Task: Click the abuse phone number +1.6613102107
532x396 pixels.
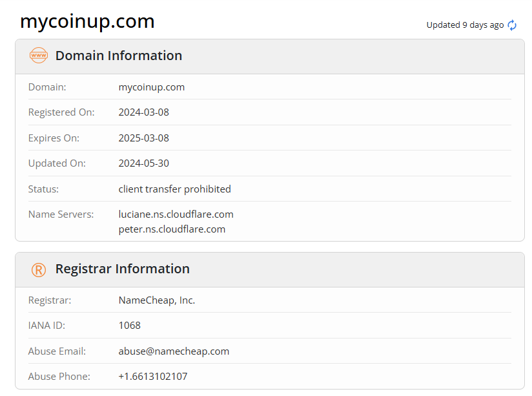Action: coord(153,377)
